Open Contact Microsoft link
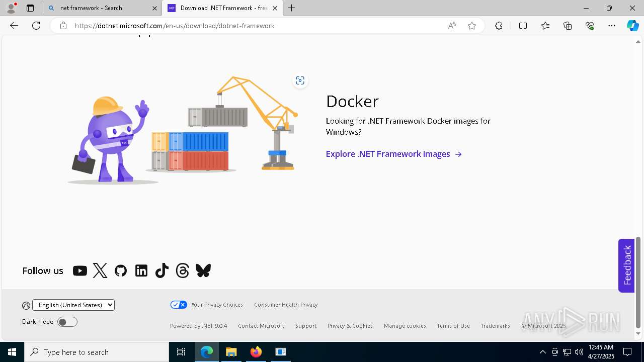This screenshot has width=644, height=362. point(261,326)
